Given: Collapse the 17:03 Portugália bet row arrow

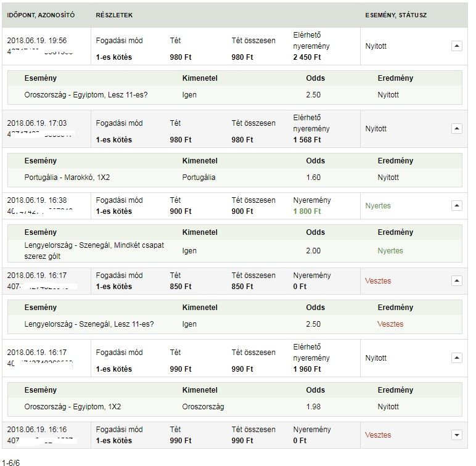Looking at the screenshot, I should (x=456, y=128).
